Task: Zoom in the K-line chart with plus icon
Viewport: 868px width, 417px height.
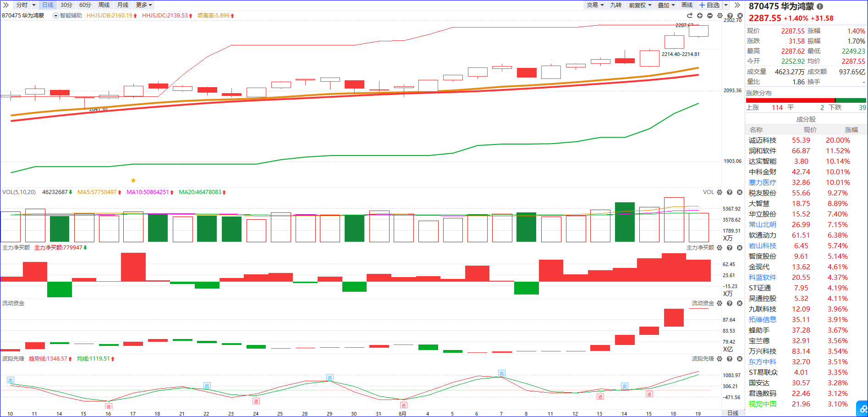Action: click(x=700, y=16)
